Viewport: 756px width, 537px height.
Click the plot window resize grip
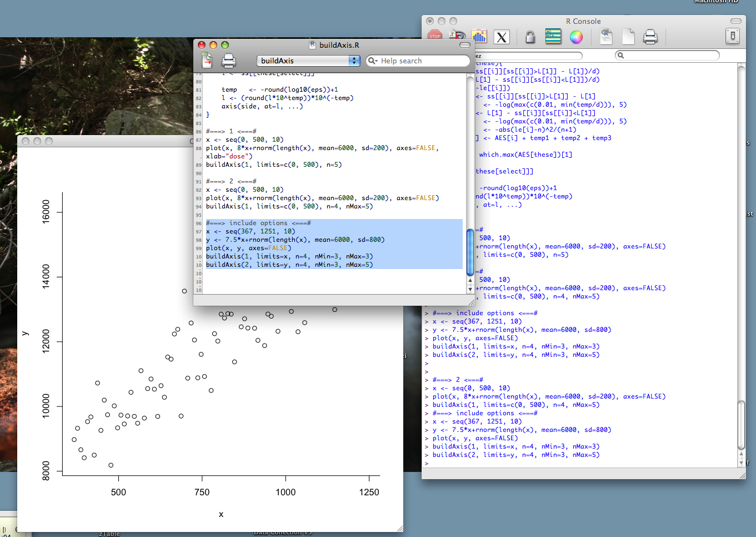coord(399,528)
